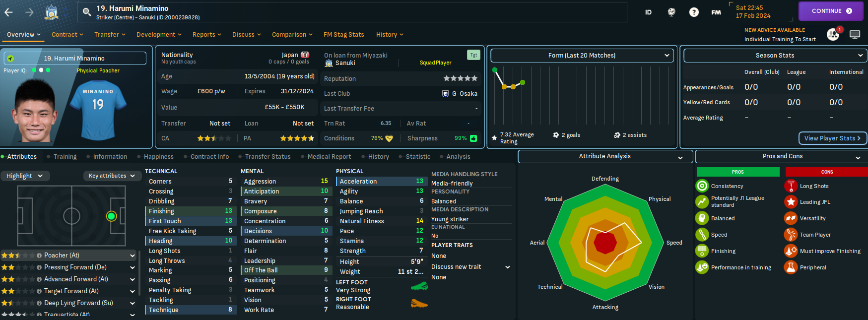This screenshot has height=320, width=868.
Task: Click the monitor display icon
Action: click(x=855, y=34)
